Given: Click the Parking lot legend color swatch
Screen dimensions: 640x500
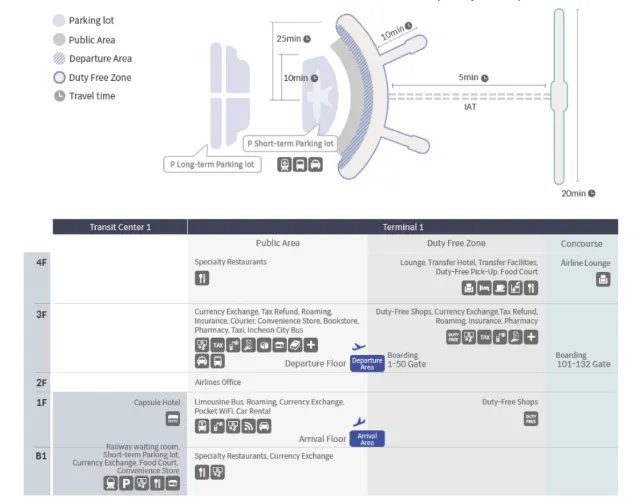Looking at the screenshot, I should click(59, 20).
